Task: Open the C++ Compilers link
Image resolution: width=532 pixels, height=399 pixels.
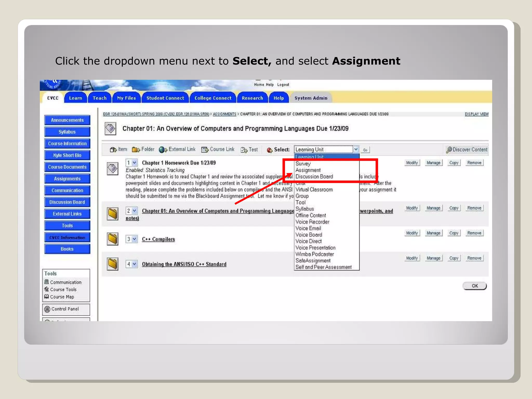Action: point(158,239)
